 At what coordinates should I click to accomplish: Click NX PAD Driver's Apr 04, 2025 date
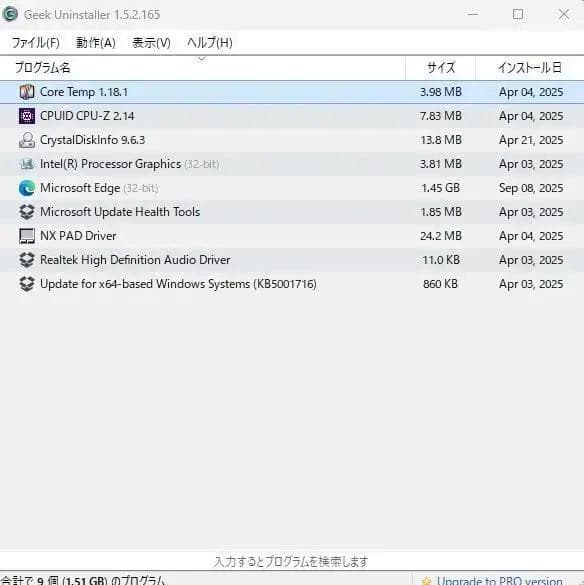(531, 236)
